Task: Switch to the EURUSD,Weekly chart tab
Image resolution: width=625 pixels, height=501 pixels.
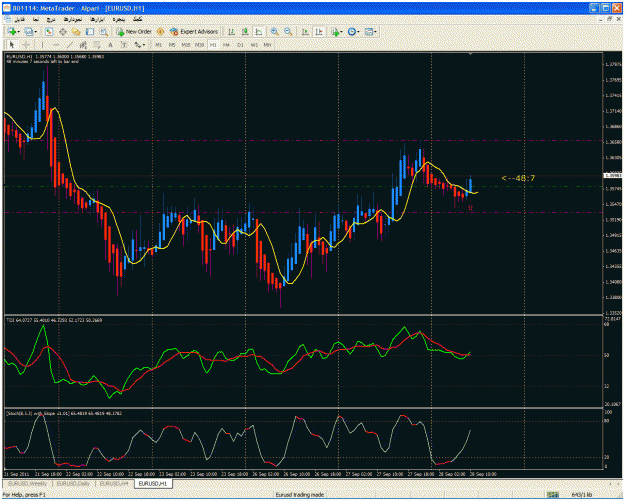Action: click(x=28, y=483)
